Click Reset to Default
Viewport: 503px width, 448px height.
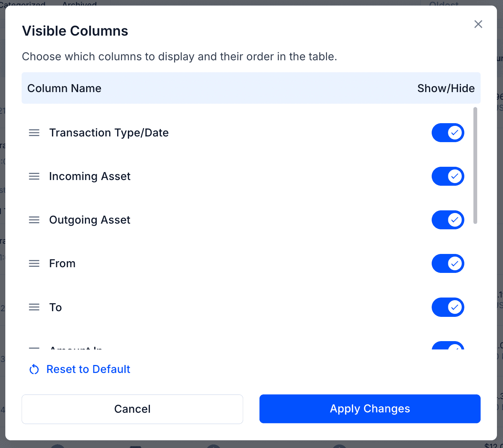point(88,369)
